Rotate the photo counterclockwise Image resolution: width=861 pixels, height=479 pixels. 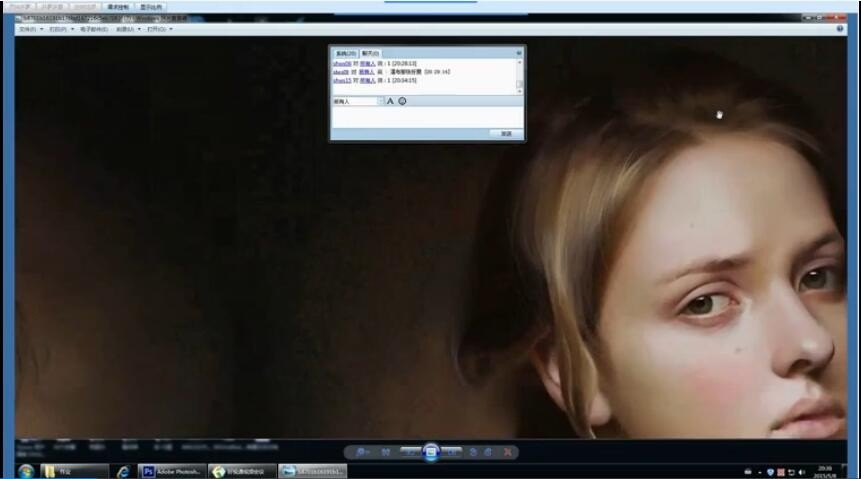pos(473,452)
